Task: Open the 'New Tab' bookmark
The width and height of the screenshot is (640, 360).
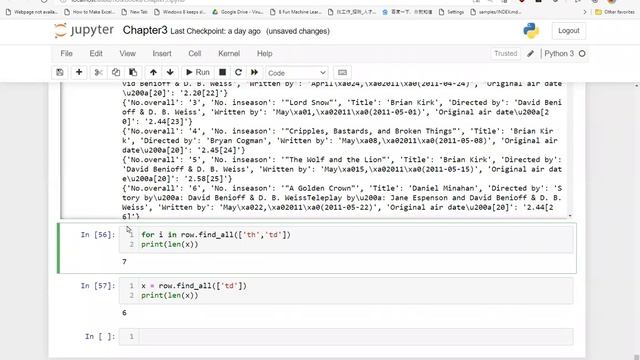Action: tap(135, 12)
